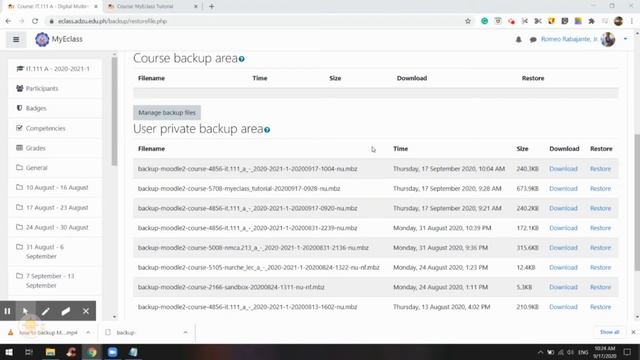Restore the mmca.213 backup file

click(x=600, y=248)
